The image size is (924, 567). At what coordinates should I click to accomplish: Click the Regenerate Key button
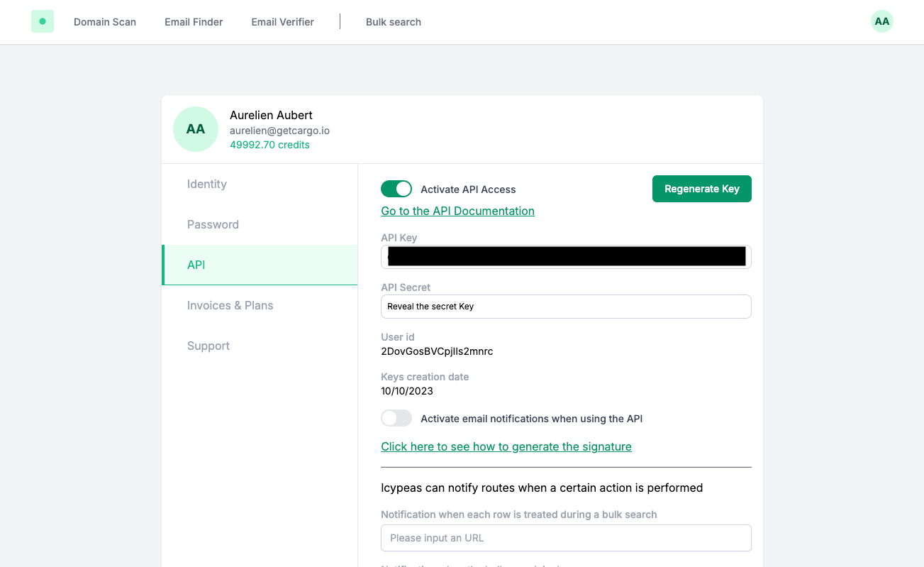coord(702,189)
